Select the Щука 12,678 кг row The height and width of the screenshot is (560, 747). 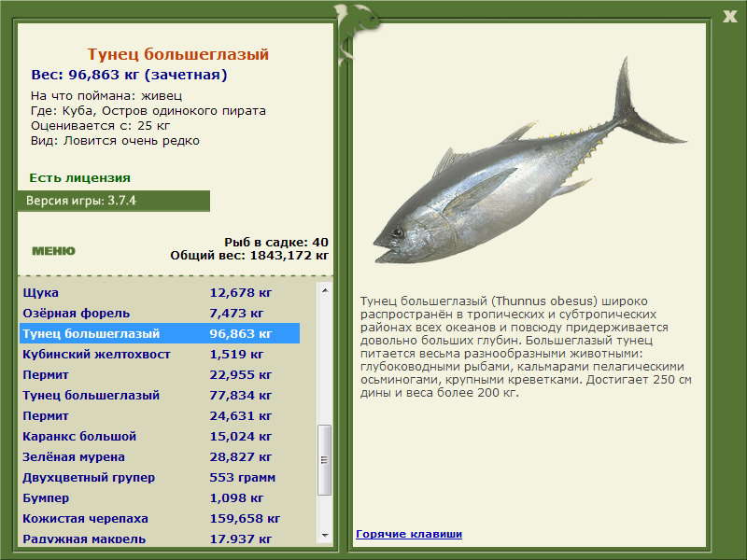160,292
